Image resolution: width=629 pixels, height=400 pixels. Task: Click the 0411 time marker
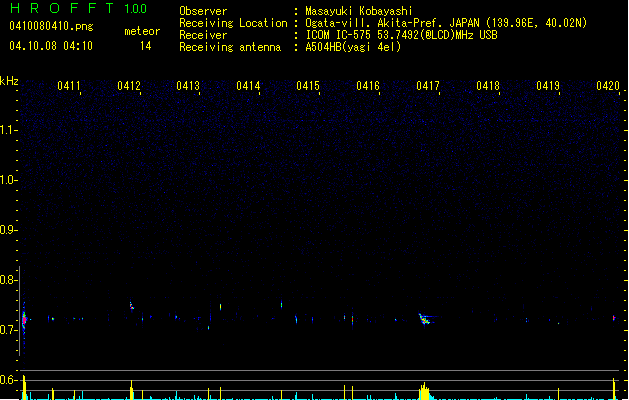click(69, 86)
